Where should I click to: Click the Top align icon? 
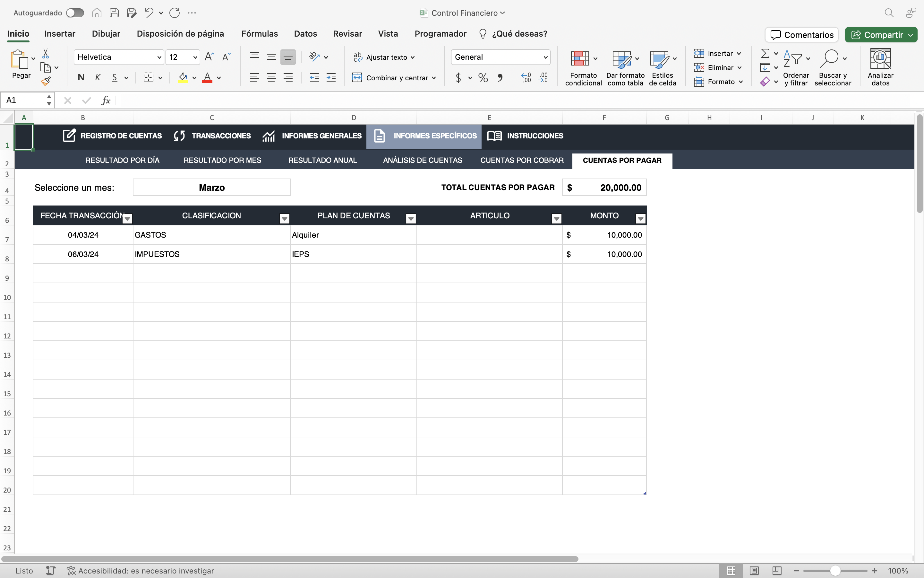pyautogui.click(x=254, y=57)
